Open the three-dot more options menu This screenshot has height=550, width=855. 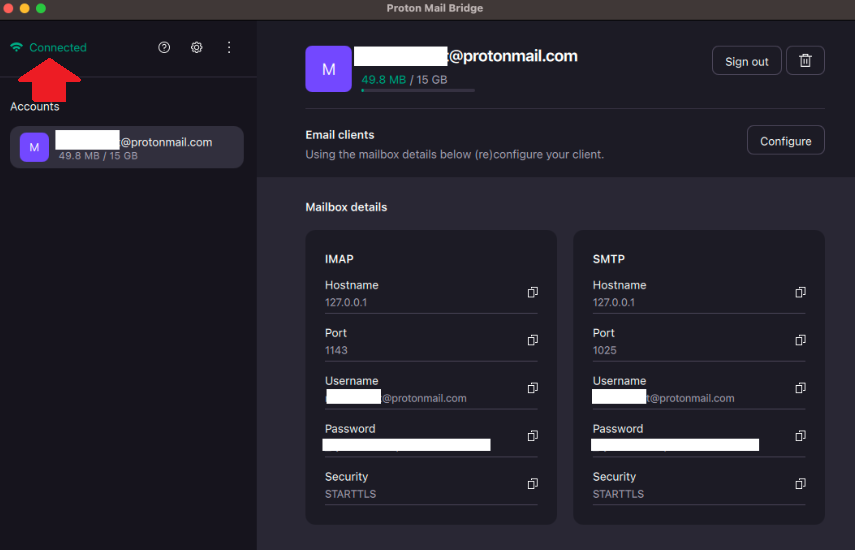(229, 47)
